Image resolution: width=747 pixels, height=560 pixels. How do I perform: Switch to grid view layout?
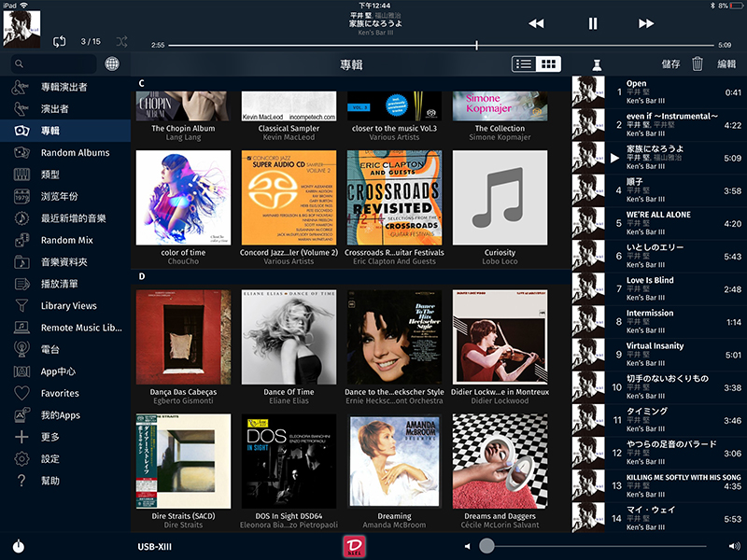[549, 64]
